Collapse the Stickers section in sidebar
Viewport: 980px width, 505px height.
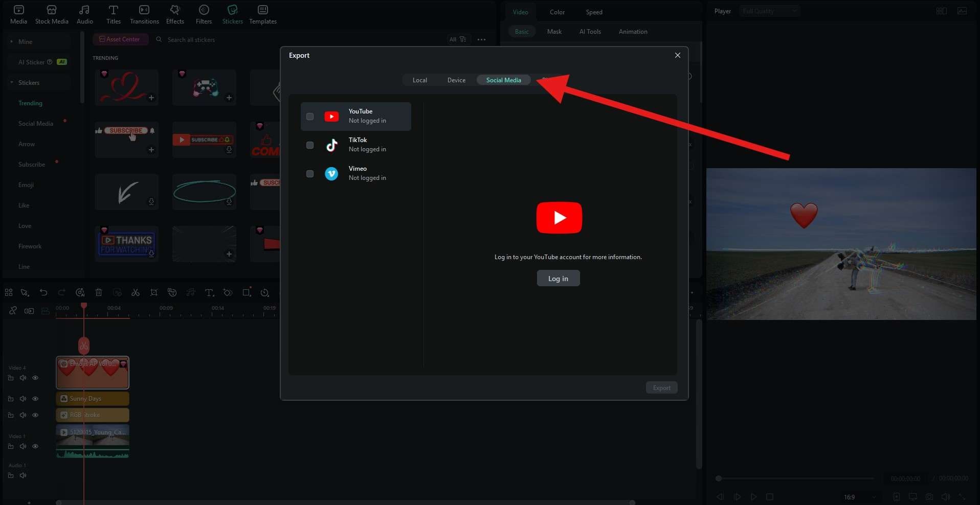pyautogui.click(x=12, y=82)
